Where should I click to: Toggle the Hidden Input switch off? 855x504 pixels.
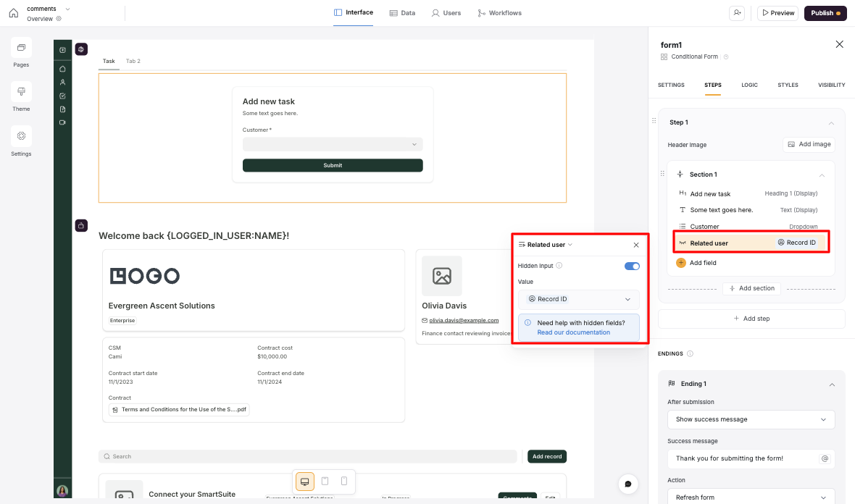(632, 266)
